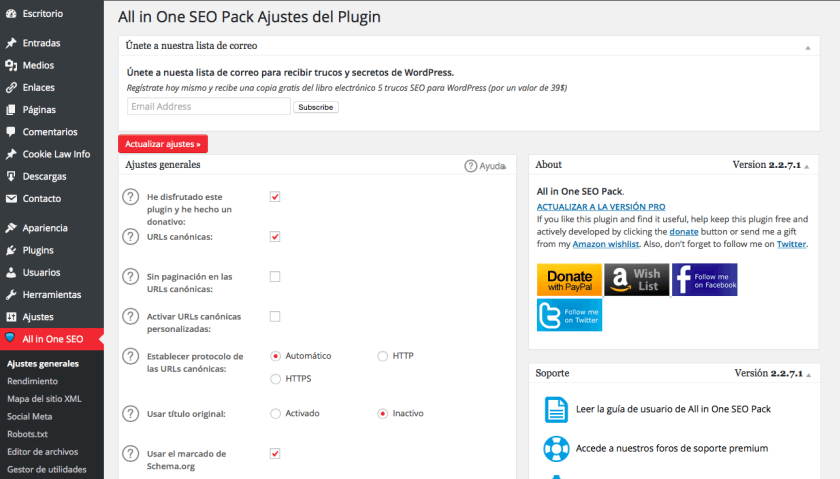Screen dimensions: 840x479
Task: Enable Activar URLs canónicas personalizadas checkbox
Action: click(x=275, y=317)
